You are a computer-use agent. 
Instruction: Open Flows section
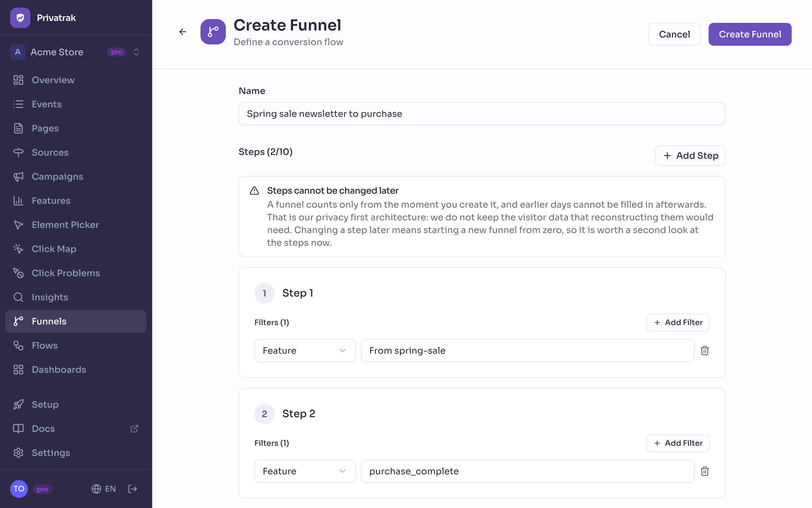(76, 345)
